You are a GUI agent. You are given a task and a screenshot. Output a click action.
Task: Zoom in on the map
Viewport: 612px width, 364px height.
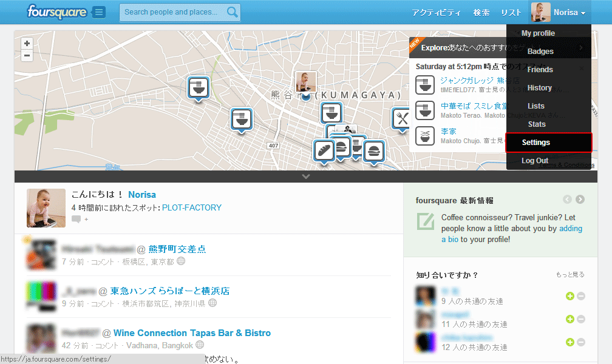(27, 43)
